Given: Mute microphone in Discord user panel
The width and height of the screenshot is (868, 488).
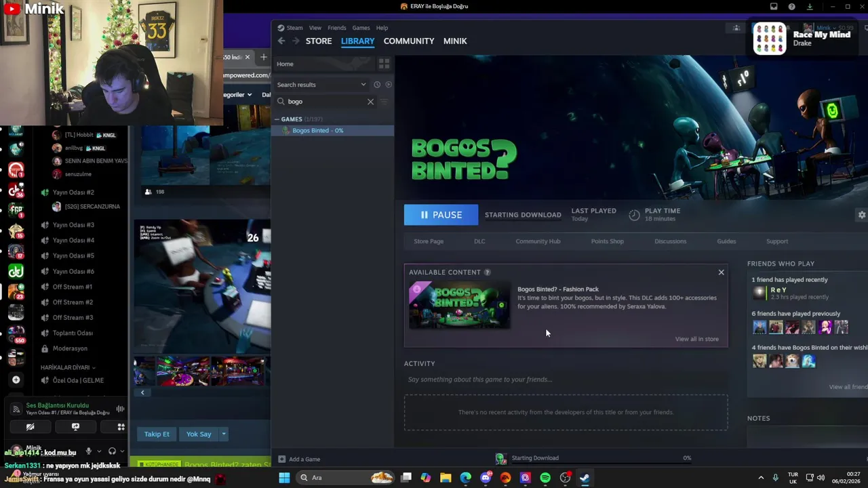Looking at the screenshot, I should pos(88,451).
